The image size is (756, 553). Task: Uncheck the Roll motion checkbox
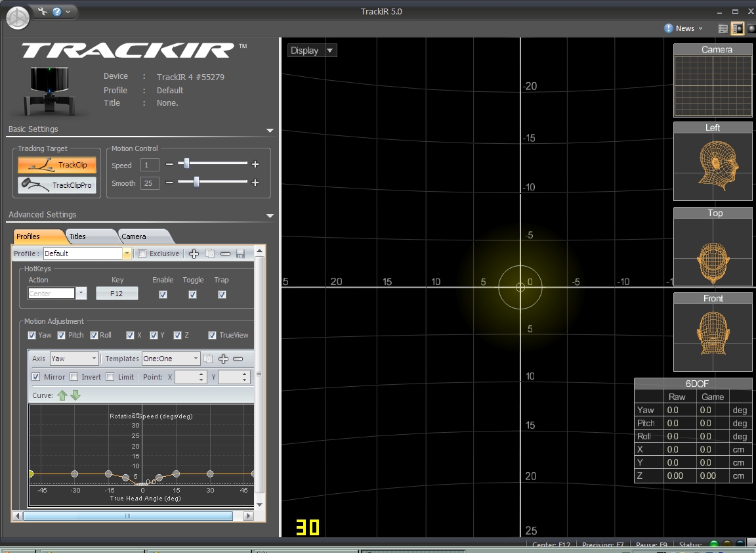(94, 335)
